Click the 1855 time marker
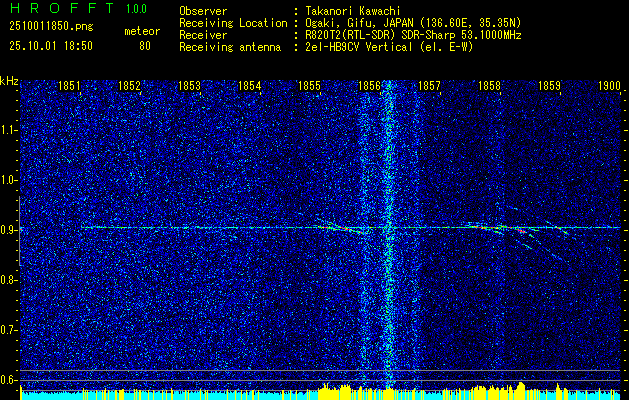Viewport: 629px width, 400px height. point(310,85)
